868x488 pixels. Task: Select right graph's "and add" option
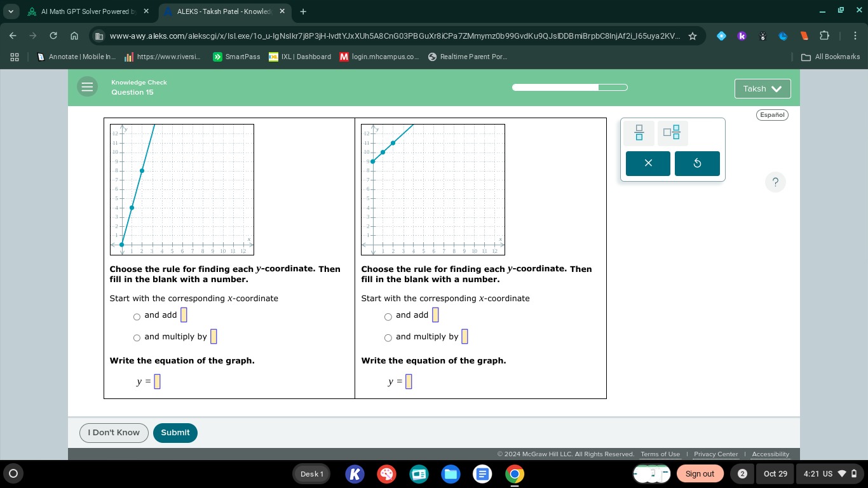point(388,317)
